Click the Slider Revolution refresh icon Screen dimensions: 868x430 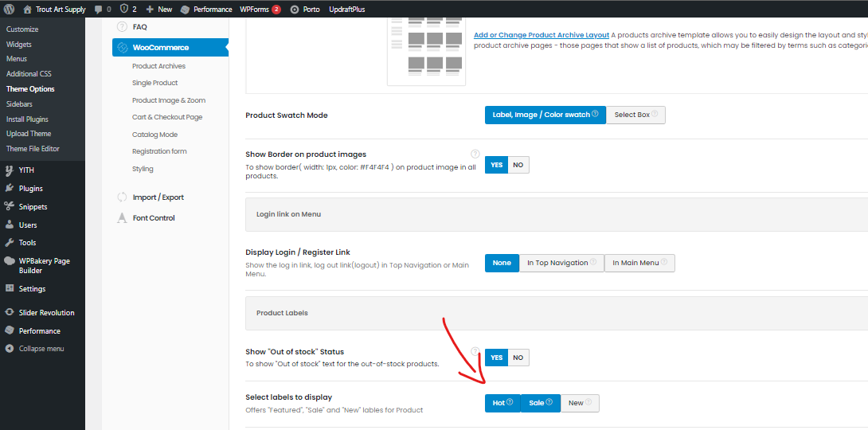pyautogui.click(x=9, y=312)
